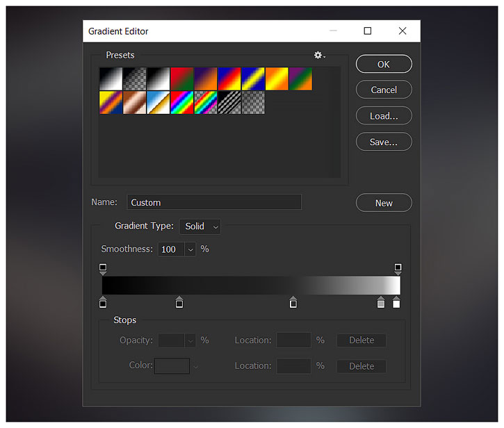Select the blue, yellow, blue preset
Viewport: 504px width, 428px height.
[x=253, y=79]
